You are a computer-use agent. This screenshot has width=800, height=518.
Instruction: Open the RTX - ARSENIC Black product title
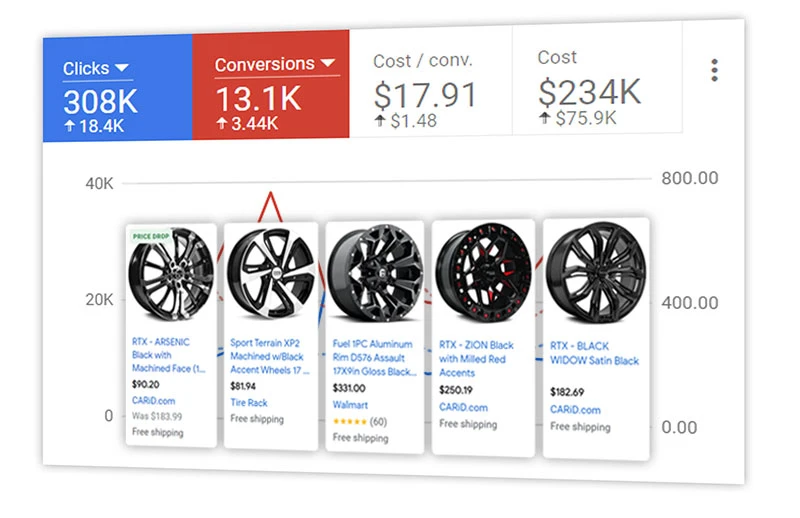[x=166, y=354]
